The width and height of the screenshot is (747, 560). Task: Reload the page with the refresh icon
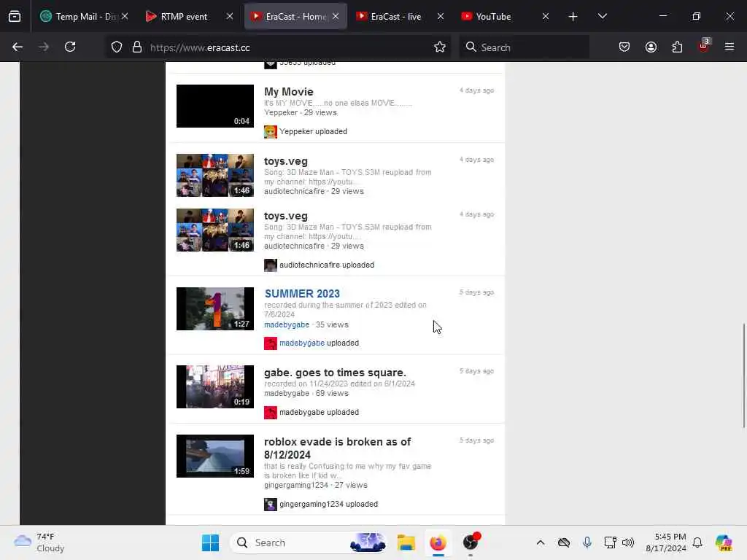[70, 47]
